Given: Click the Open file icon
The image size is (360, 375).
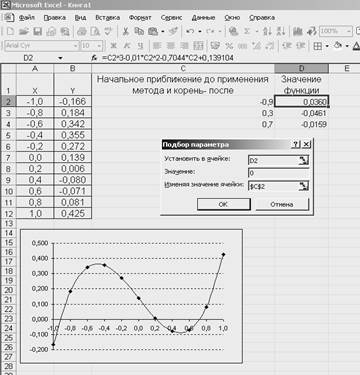Looking at the screenshot, I should (x=23, y=31).
